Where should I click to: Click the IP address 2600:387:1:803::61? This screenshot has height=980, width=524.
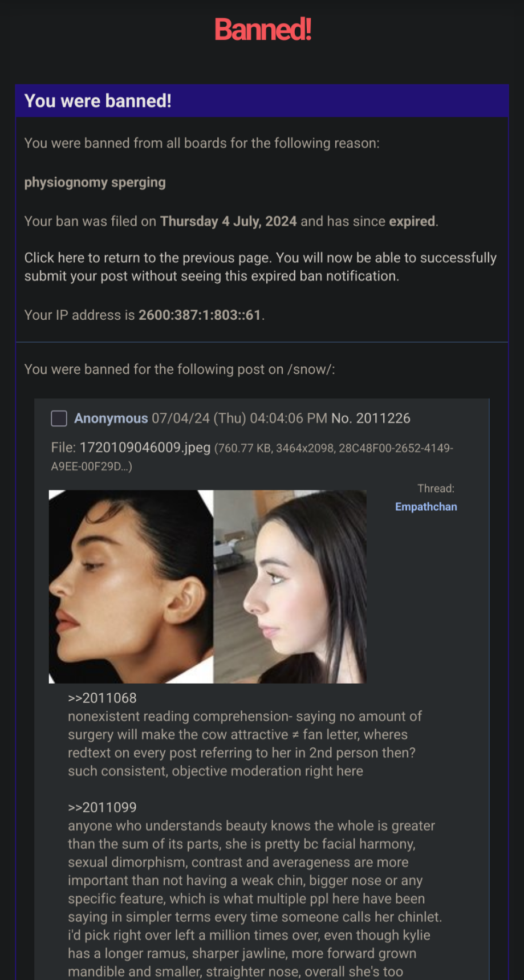[x=200, y=315]
